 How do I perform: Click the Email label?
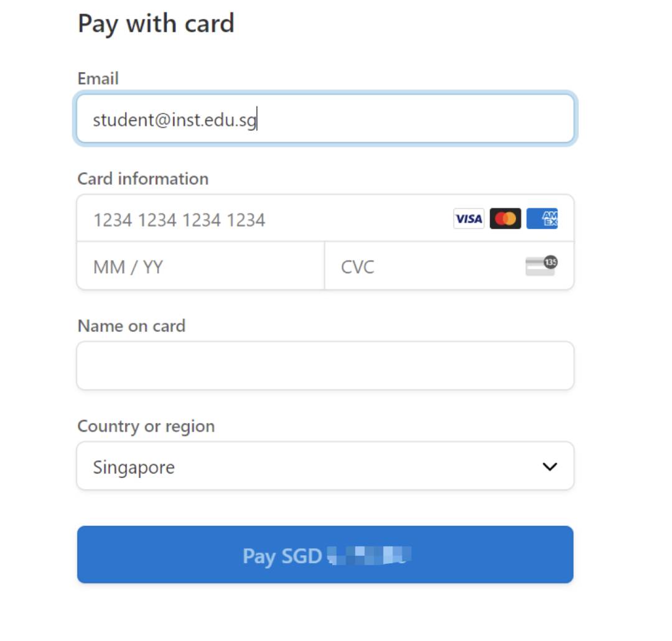pyautogui.click(x=98, y=78)
